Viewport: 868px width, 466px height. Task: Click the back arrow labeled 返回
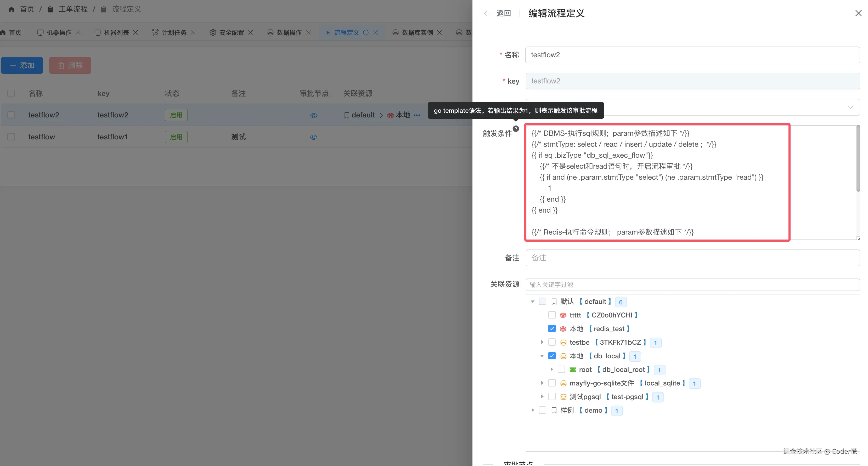pos(487,13)
